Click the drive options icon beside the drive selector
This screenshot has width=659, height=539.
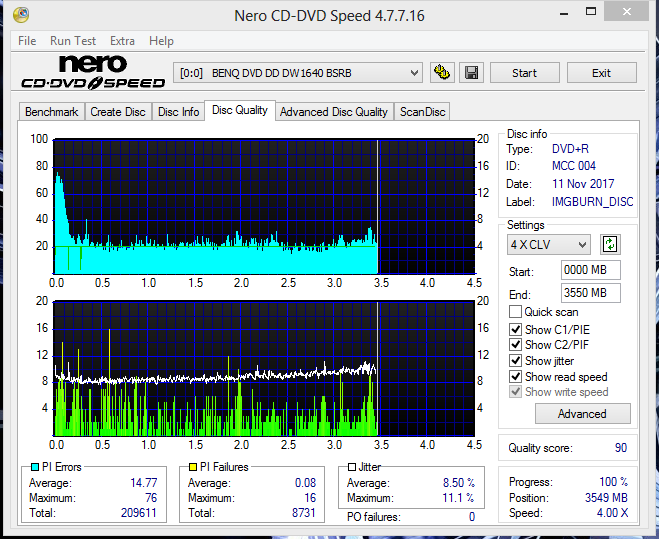click(442, 73)
